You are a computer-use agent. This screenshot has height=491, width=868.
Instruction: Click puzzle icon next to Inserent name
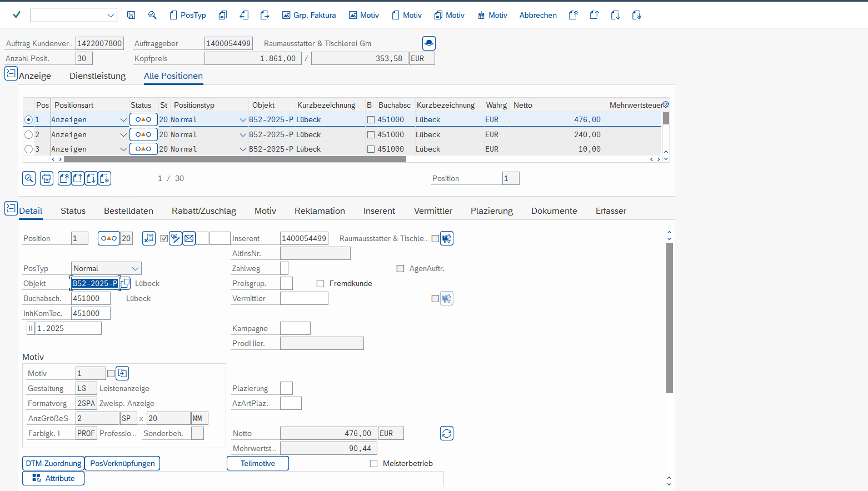coord(447,238)
